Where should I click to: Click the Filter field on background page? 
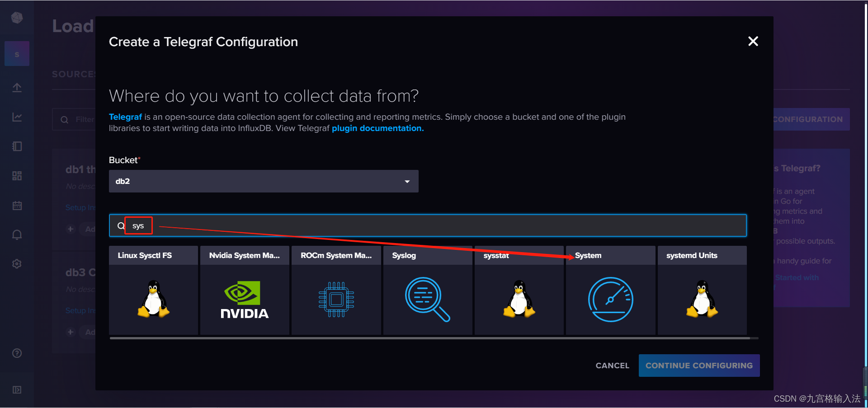(x=74, y=119)
